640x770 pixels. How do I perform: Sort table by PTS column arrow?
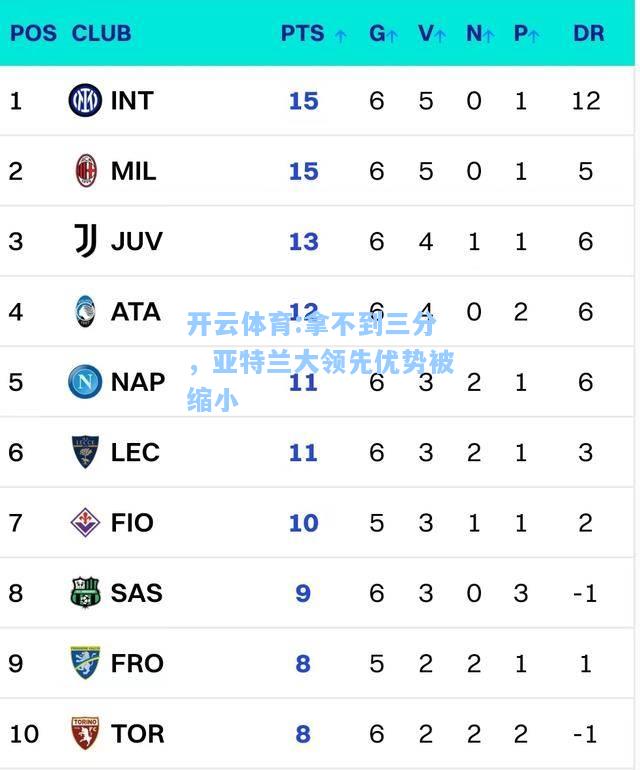340,35
